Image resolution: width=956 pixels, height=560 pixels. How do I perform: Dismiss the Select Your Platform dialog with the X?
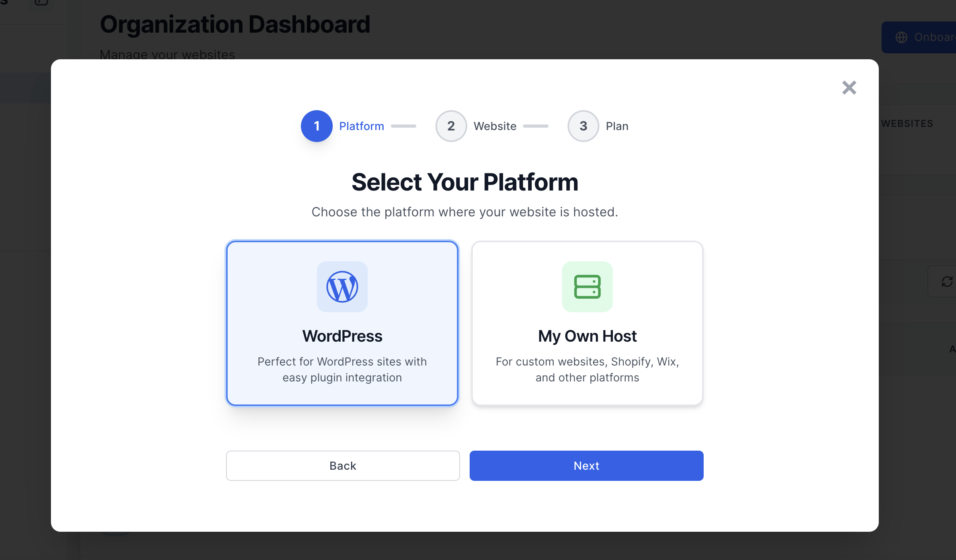pyautogui.click(x=849, y=87)
